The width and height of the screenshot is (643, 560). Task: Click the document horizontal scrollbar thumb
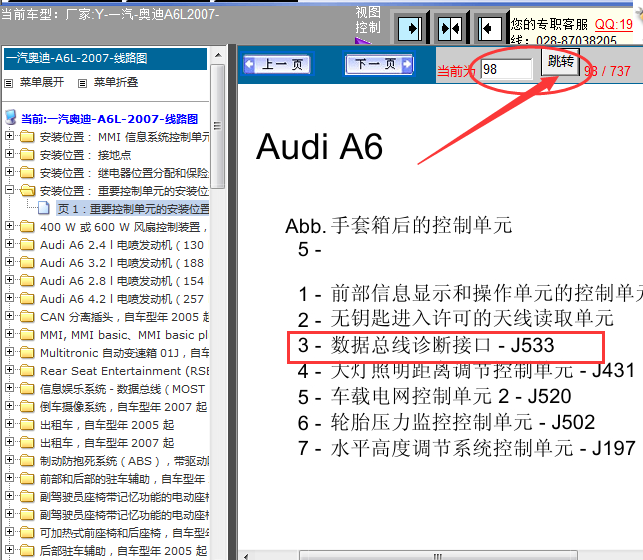tap(438, 556)
